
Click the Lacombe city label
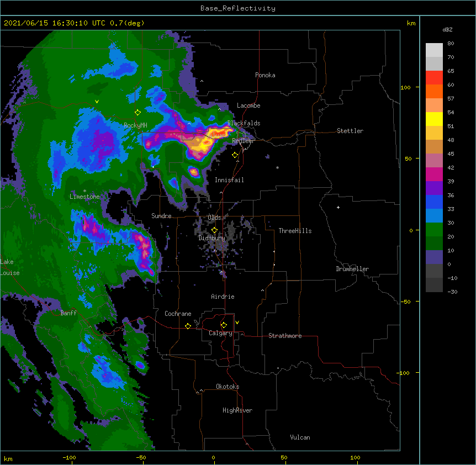(248, 105)
